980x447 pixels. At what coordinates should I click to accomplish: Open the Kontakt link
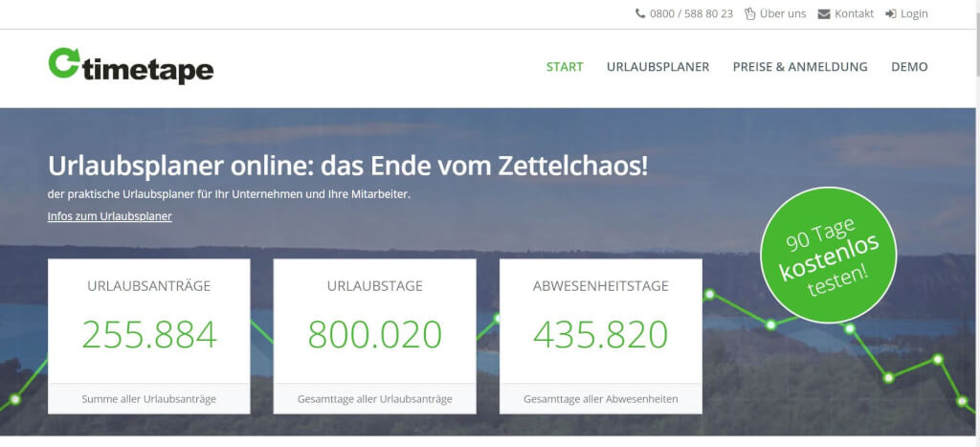[854, 13]
